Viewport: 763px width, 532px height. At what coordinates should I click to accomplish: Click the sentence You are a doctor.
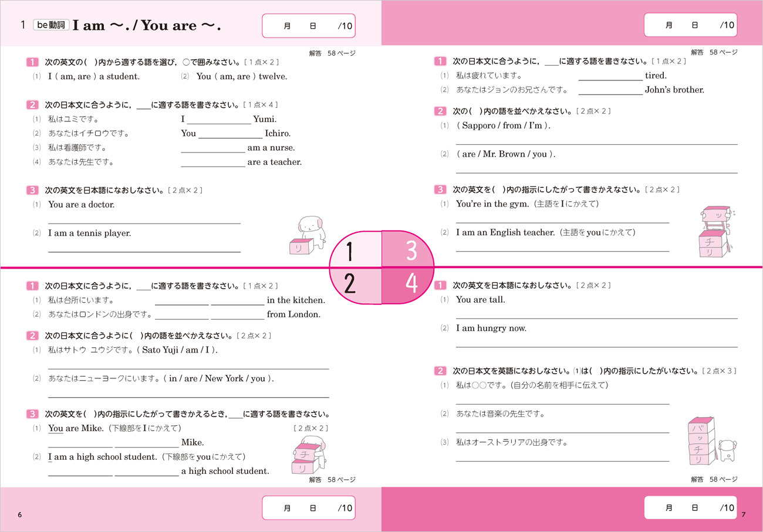coord(82,205)
